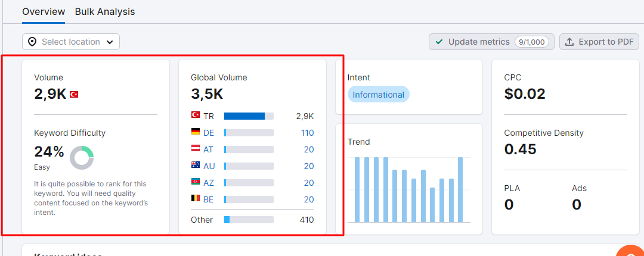Click the upload icon in Export to PDF
Viewport: 644px width, 256px height.
pos(569,42)
